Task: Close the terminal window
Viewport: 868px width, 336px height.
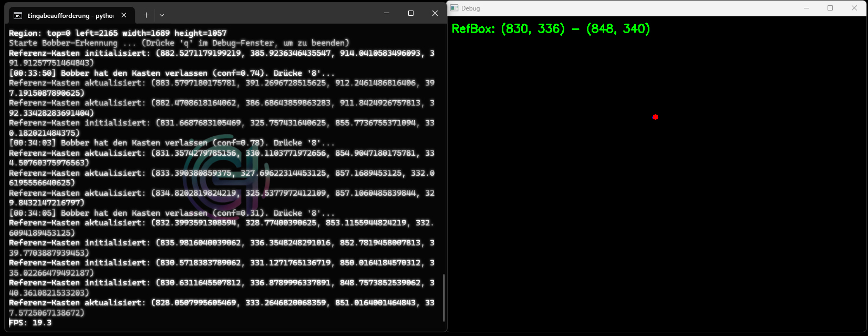Action: click(435, 13)
